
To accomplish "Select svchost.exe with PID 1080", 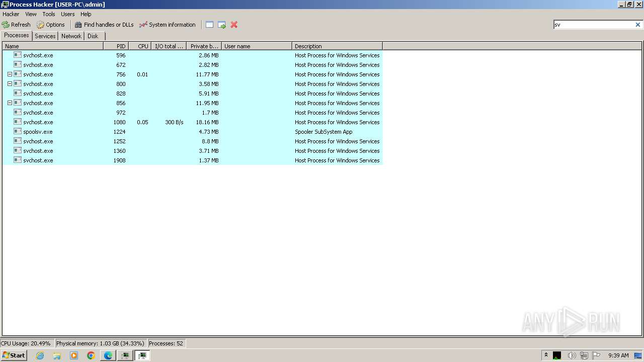I will tap(193, 122).
